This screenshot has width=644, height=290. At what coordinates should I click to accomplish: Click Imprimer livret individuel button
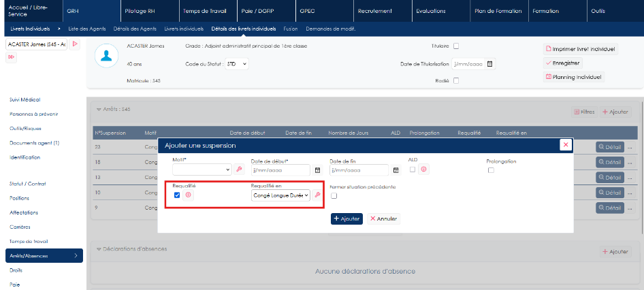580,49
